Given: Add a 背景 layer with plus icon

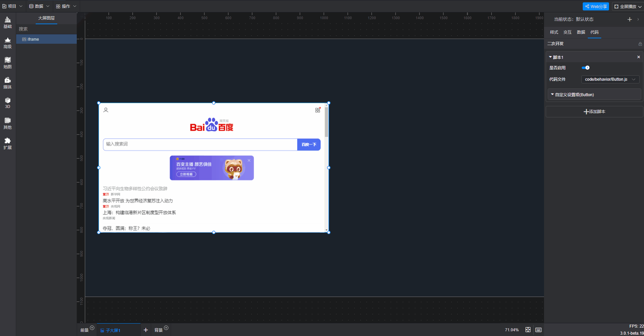Looking at the screenshot, I should pyautogui.click(x=166, y=328).
